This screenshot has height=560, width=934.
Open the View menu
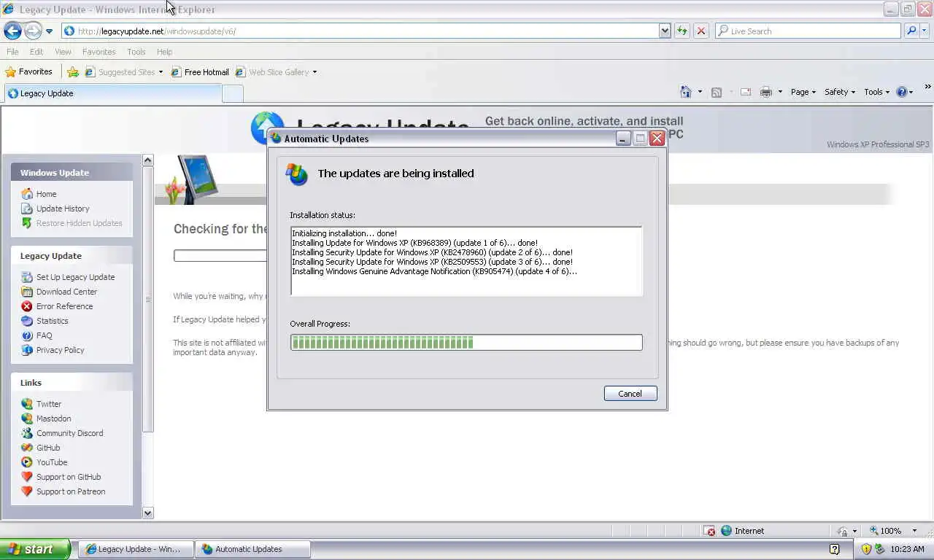tap(63, 52)
